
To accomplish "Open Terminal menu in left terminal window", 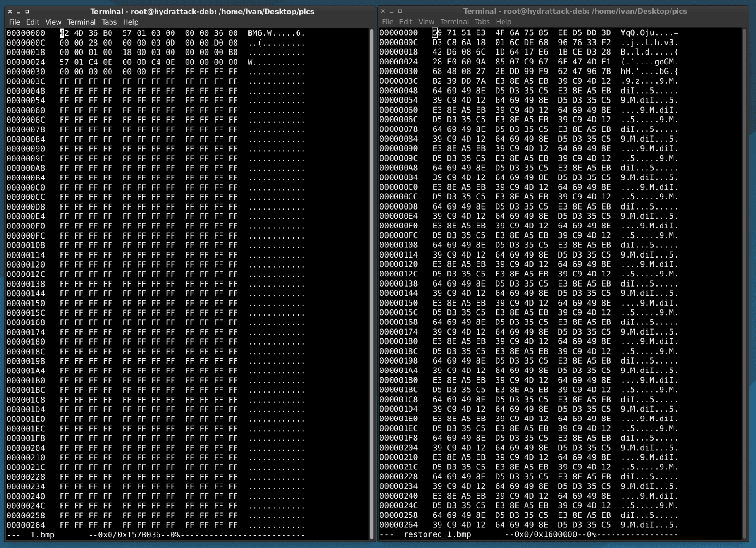I will click(x=81, y=22).
